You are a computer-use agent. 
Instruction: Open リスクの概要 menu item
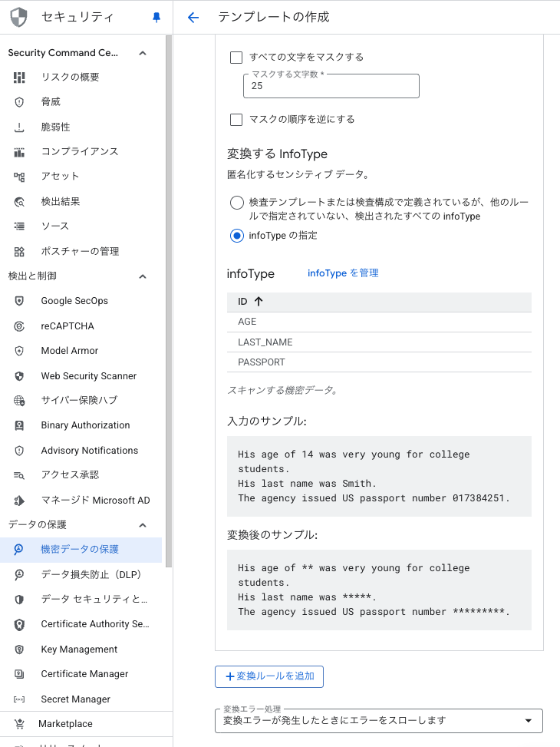(81, 78)
